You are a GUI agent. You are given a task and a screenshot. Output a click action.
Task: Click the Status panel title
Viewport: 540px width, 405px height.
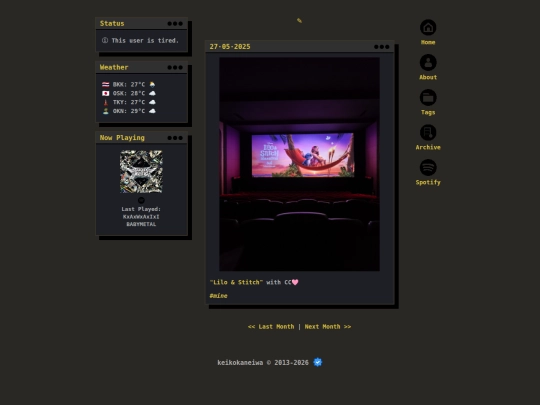click(112, 23)
